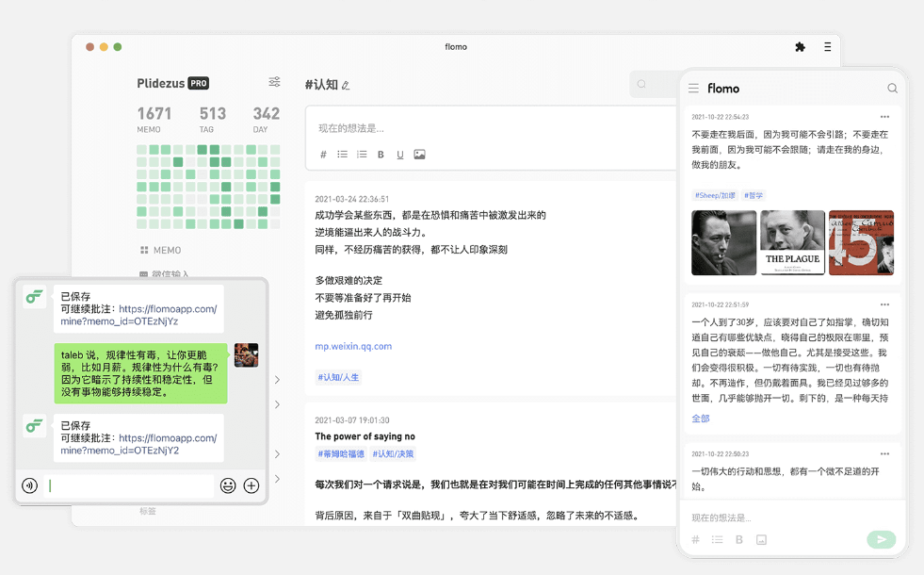Open the hamburger menu in flomo title bar

coord(827,46)
